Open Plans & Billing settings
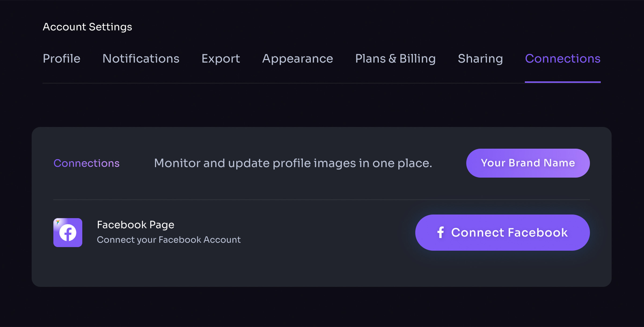 [395, 59]
